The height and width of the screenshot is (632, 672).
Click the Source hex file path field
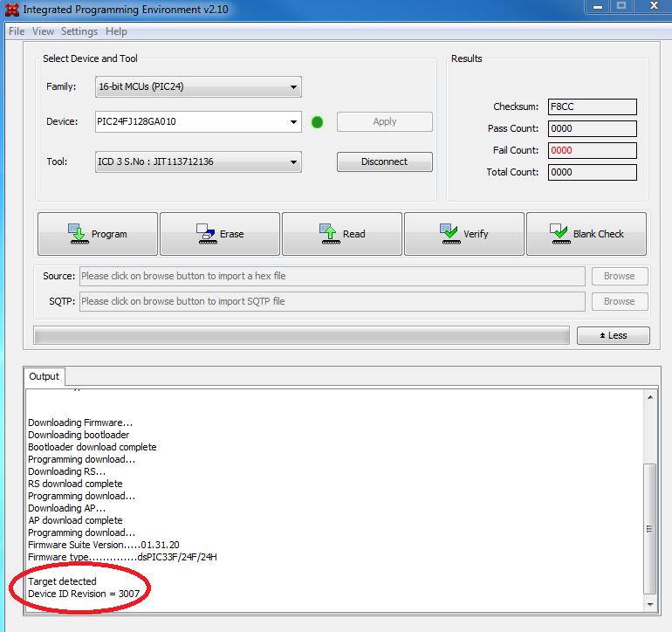pos(332,276)
